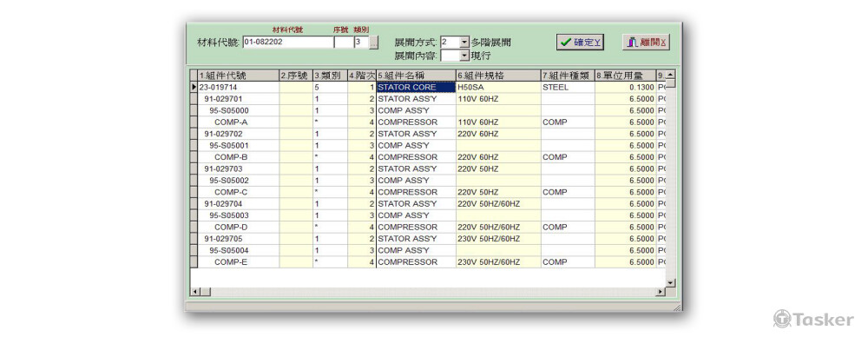Click the vertical scrollbar up arrow

pos(670,75)
